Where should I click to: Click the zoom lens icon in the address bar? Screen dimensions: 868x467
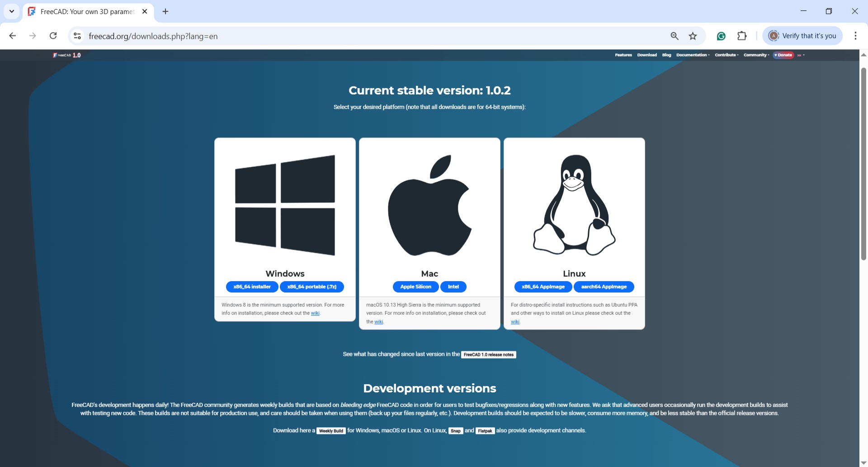point(674,36)
